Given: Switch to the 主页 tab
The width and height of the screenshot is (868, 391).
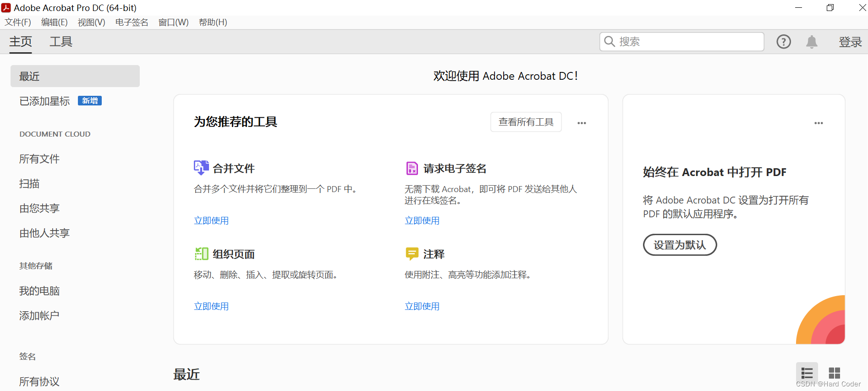Looking at the screenshot, I should 21,42.
